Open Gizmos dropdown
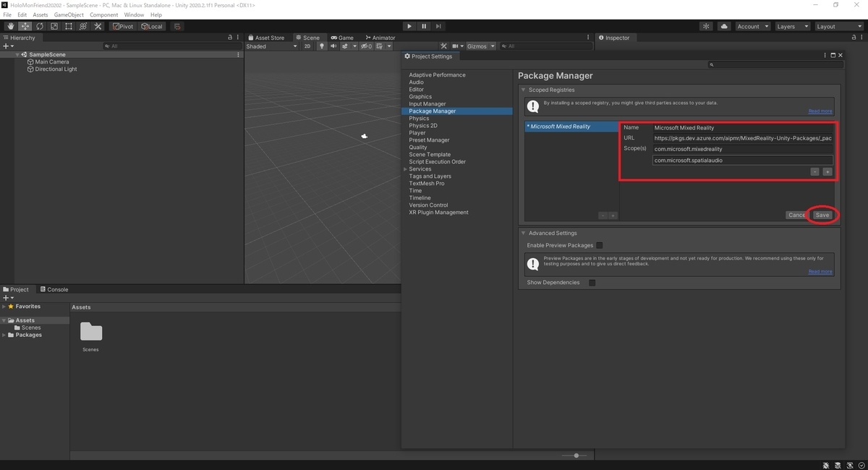 [481, 46]
